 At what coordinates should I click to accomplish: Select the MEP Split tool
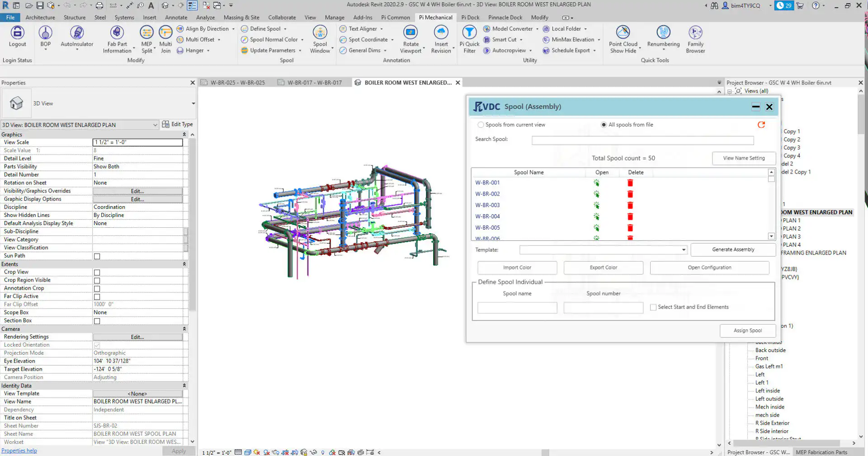click(x=146, y=39)
